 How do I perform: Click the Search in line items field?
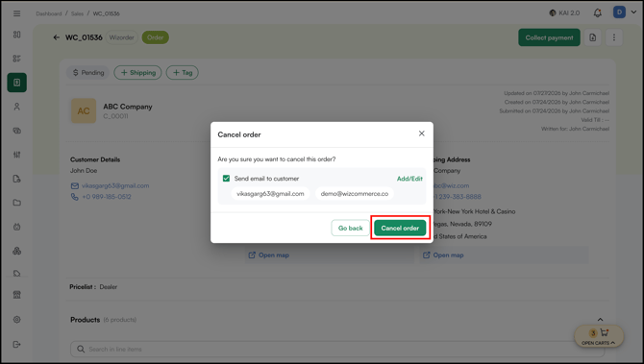pyautogui.click(x=331, y=349)
